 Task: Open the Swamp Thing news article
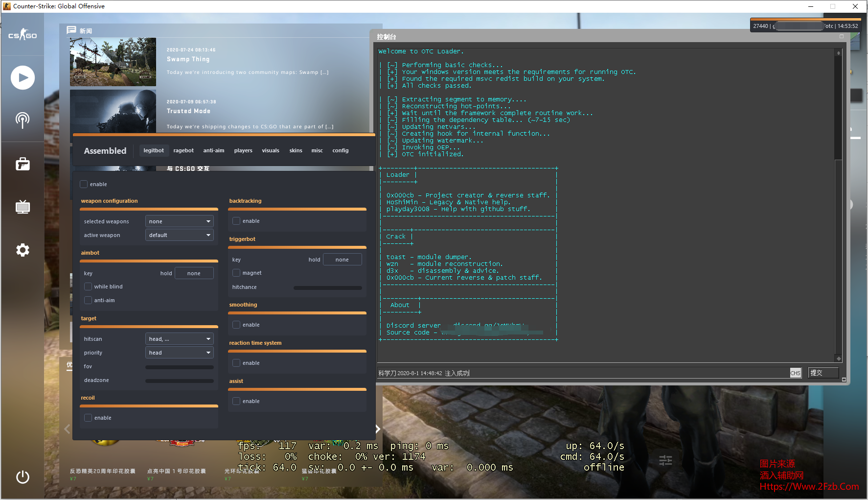click(188, 59)
